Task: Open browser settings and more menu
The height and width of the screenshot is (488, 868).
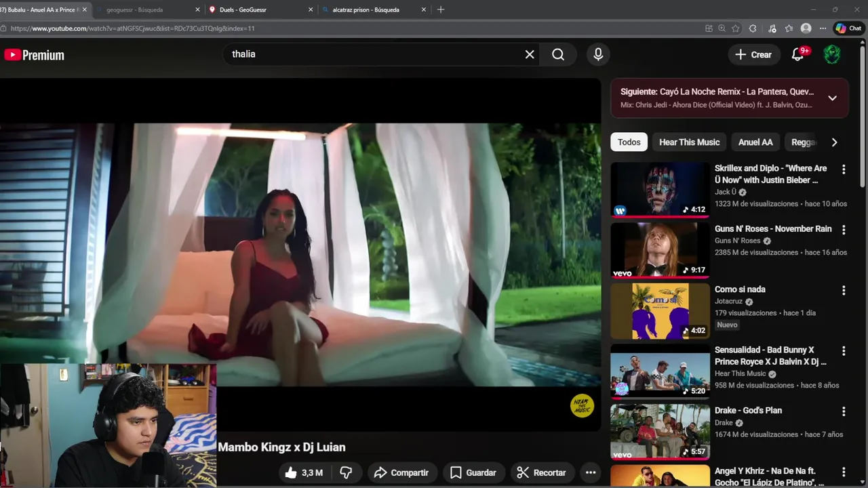Action: (x=823, y=28)
